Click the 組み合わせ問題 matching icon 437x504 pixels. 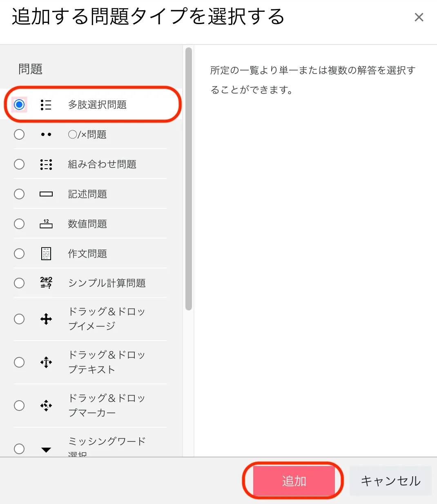(x=46, y=164)
